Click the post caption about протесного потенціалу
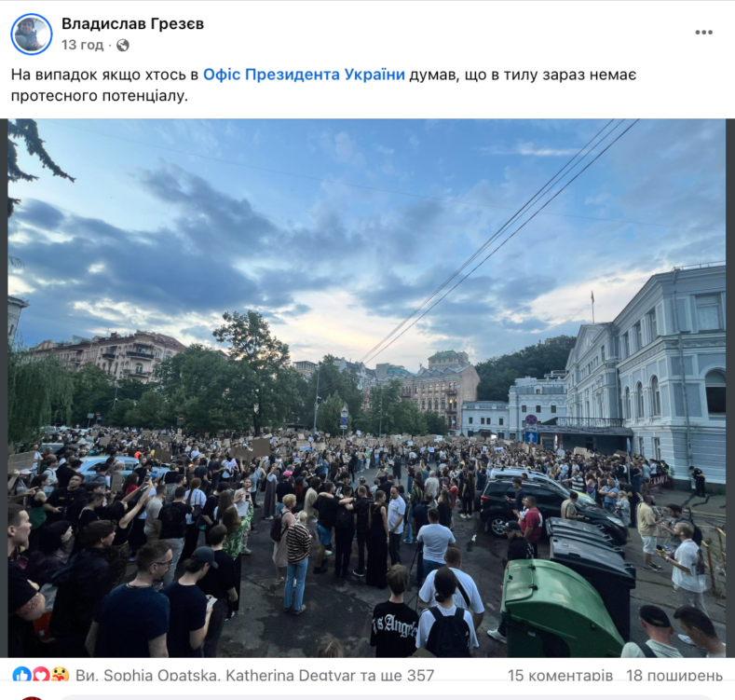735x700 pixels. (323, 85)
